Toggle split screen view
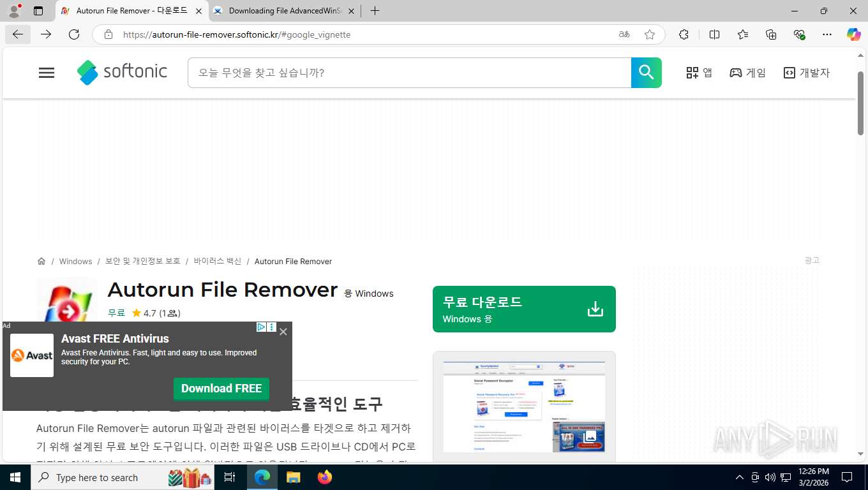The image size is (868, 490). (x=714, y=34)
